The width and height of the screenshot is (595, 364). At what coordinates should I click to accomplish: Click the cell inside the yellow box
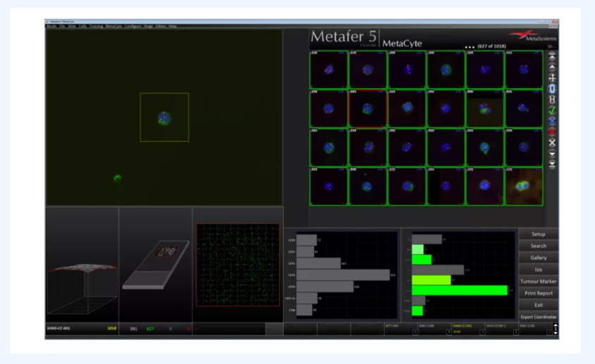click(x=164, y=118)
